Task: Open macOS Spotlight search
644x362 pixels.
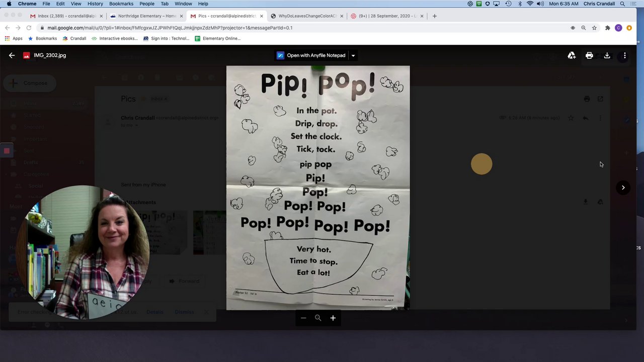Action: click(622, 4)
